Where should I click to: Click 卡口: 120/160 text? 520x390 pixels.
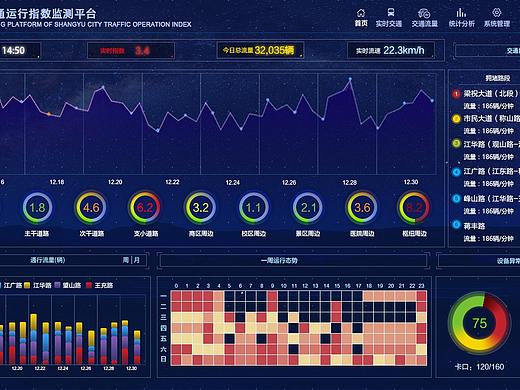(479, 367)
